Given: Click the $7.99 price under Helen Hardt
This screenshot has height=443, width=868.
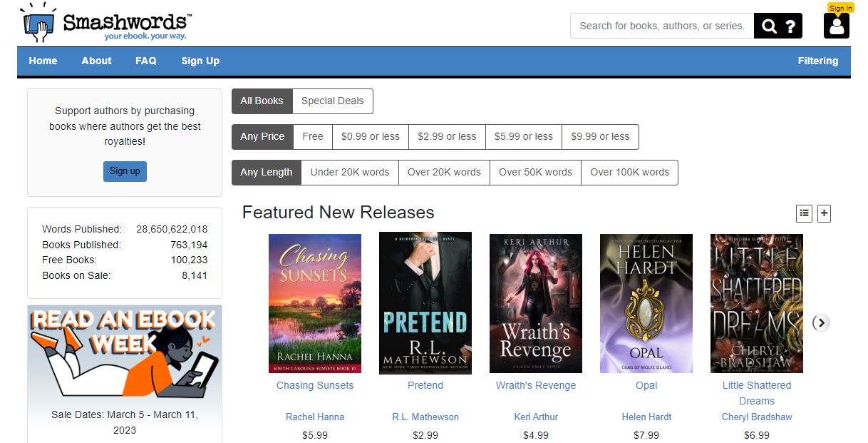Looking at the screenshot, I should (x=646, y=435).
